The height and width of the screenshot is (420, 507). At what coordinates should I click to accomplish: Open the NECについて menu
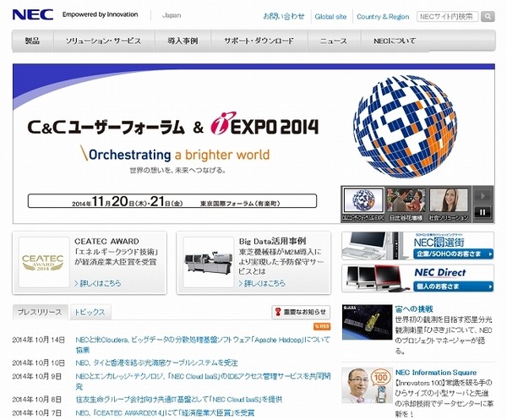(x=396, y=41)
